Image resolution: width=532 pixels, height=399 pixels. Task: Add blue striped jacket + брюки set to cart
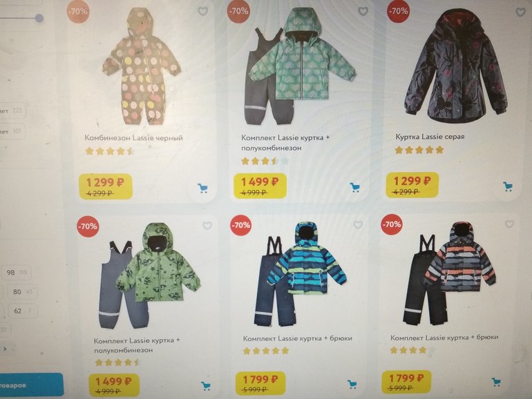(352, 384)
